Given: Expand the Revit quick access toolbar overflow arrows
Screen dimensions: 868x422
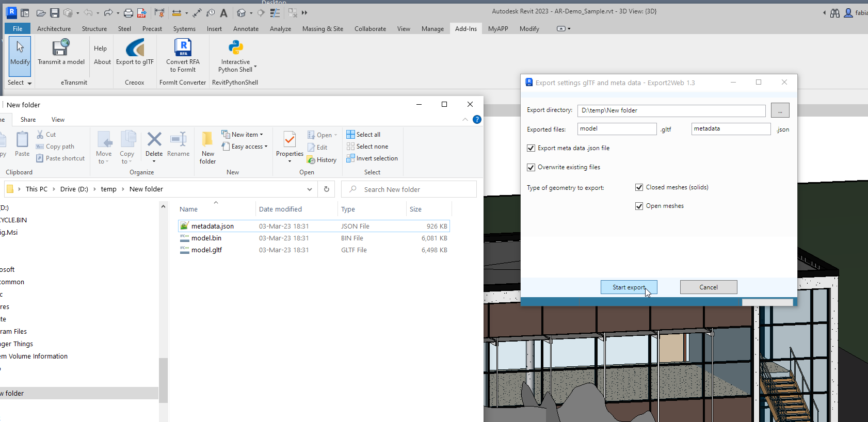Looking at the screenshot, I should click(x=304, y=13).
